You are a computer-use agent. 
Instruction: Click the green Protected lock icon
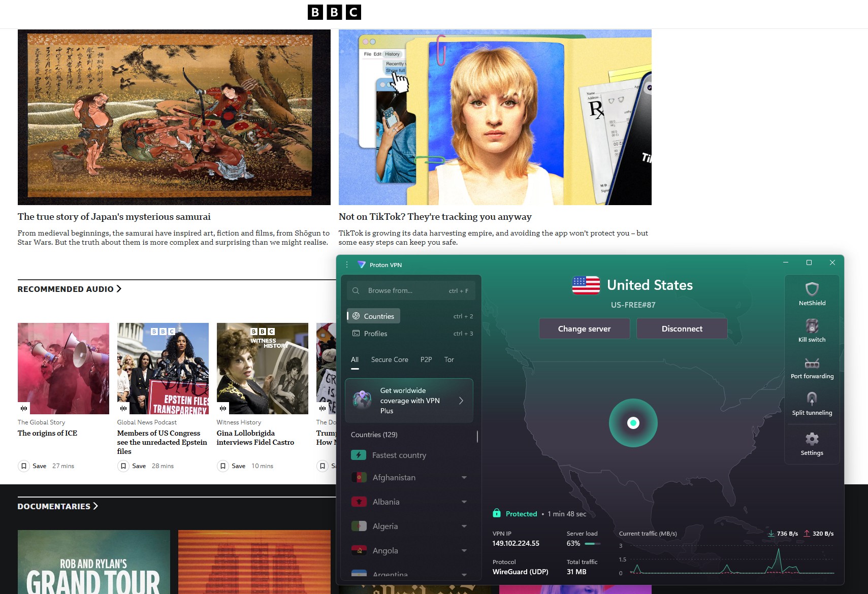pyautogui.click(x=496, y=513)
